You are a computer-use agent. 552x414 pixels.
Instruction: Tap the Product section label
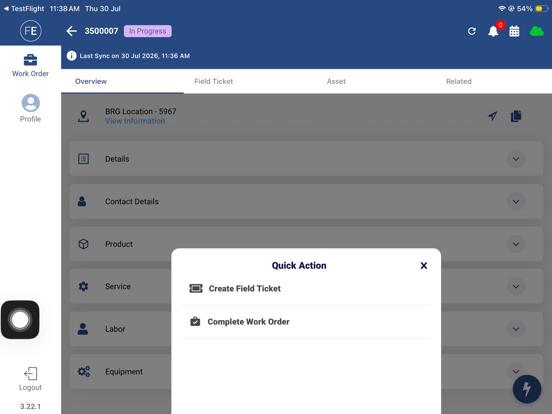119,244
